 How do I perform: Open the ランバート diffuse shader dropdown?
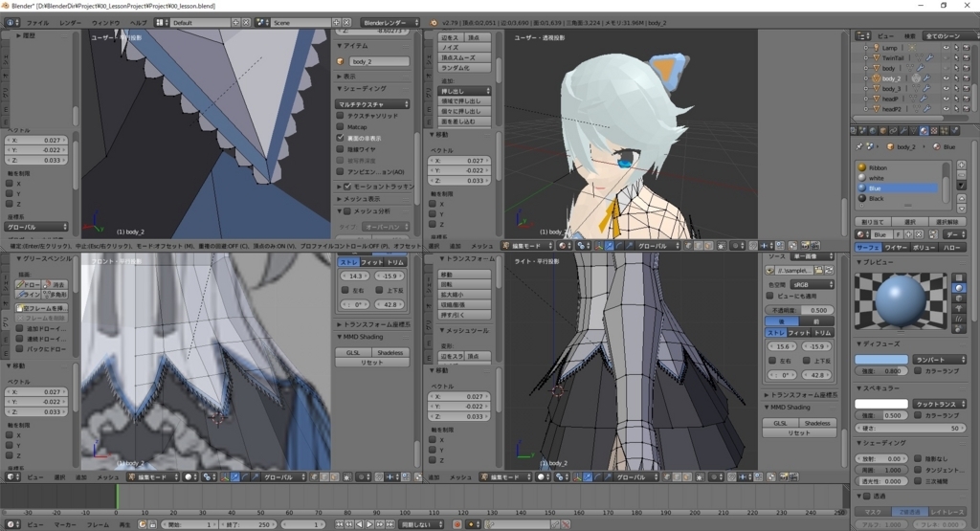pyautogui.click(x=940, y=360)
